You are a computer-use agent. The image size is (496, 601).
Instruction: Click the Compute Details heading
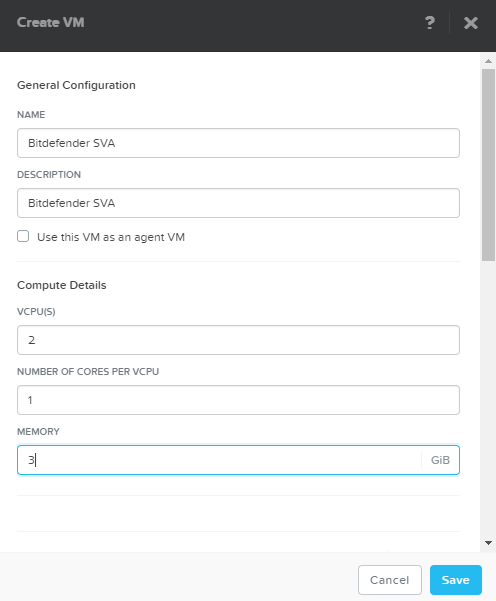coord(62,285)
